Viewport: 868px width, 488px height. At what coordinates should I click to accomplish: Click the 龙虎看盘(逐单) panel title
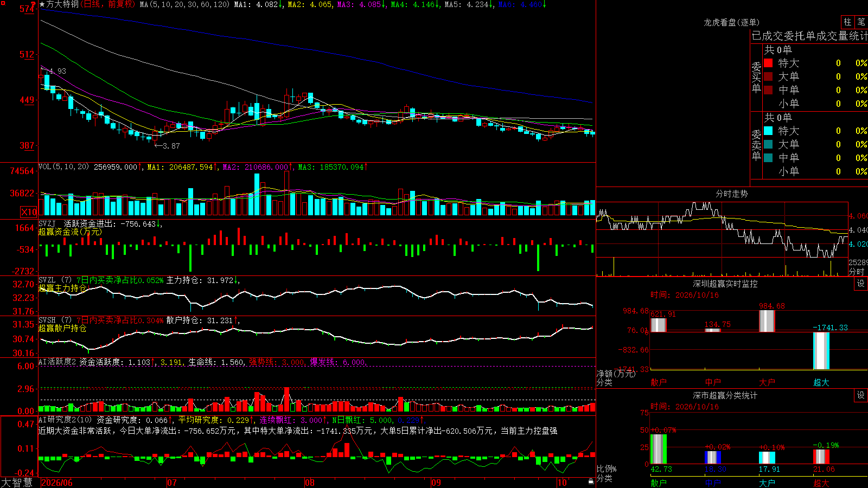click(731, 22)
